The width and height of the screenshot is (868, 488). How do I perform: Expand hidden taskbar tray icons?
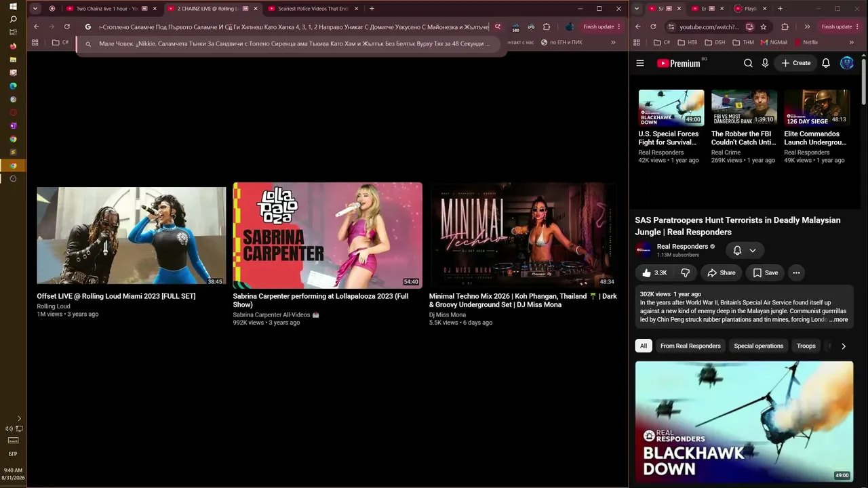pos(18,418)
